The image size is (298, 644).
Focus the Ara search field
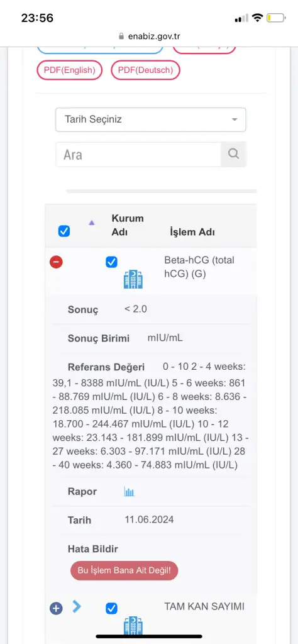click(x=138, y=155)
